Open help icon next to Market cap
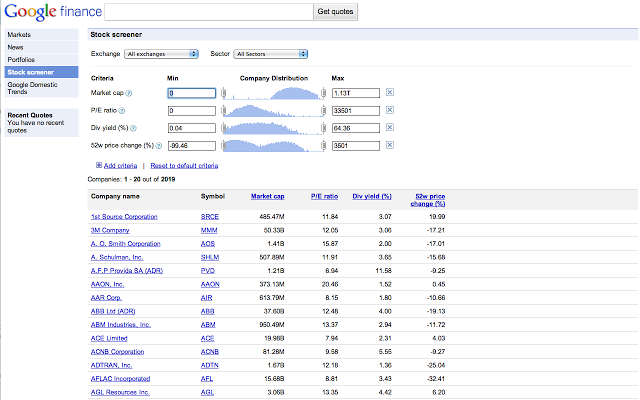This screenshot has width=640, height=400. point(130,94)
